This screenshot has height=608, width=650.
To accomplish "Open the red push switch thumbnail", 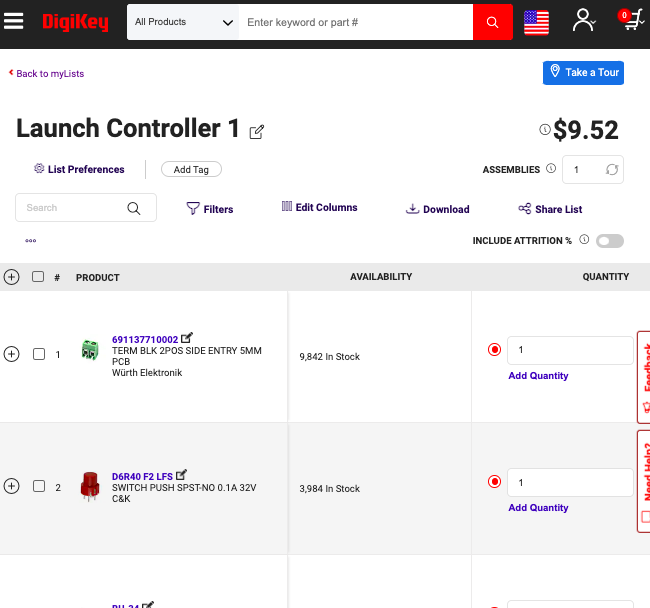I will tap(90, 486).
